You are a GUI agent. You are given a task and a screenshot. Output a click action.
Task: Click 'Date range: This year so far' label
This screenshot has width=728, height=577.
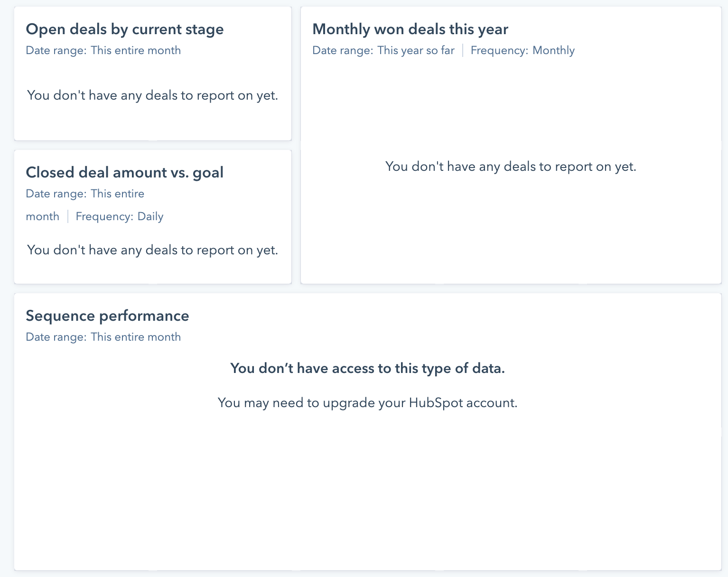click(x=383, y=50)
